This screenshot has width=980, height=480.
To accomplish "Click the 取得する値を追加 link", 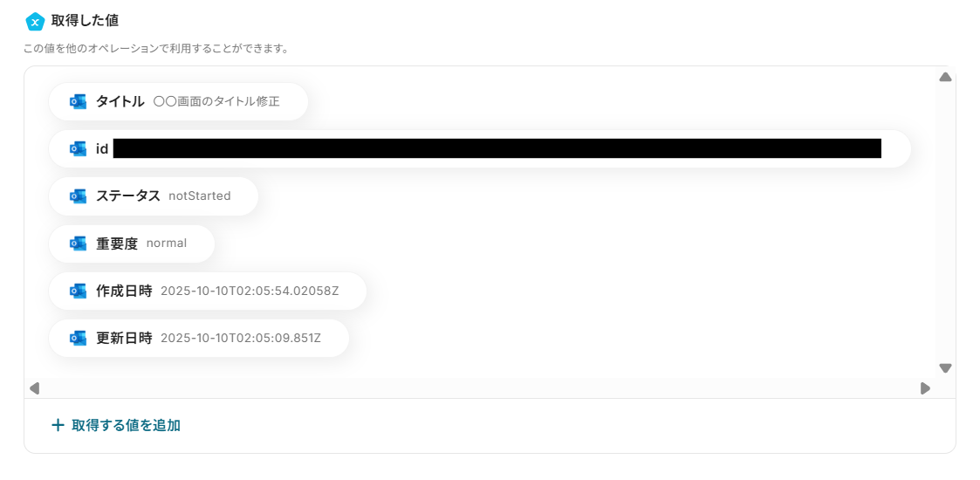I will [127, 426].
